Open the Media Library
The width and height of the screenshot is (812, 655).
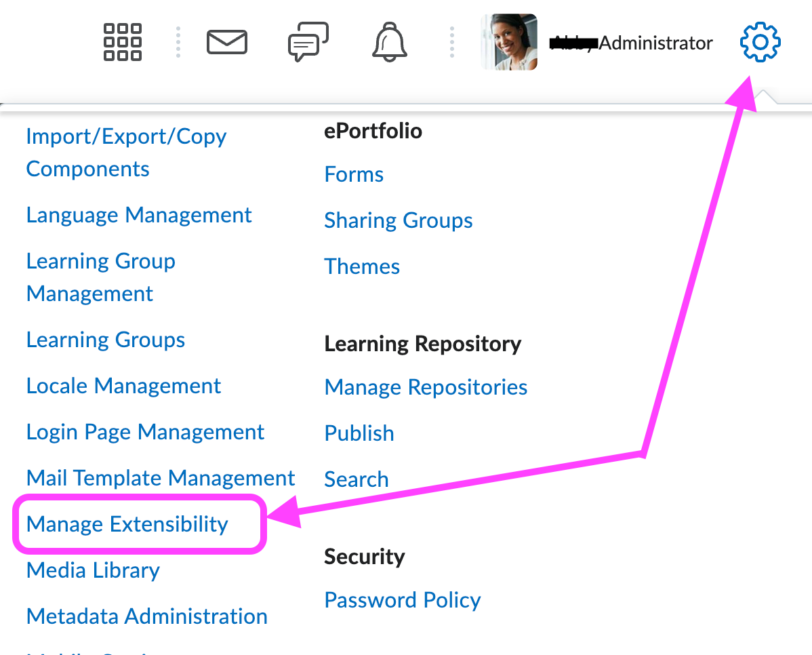coord(92,570)
